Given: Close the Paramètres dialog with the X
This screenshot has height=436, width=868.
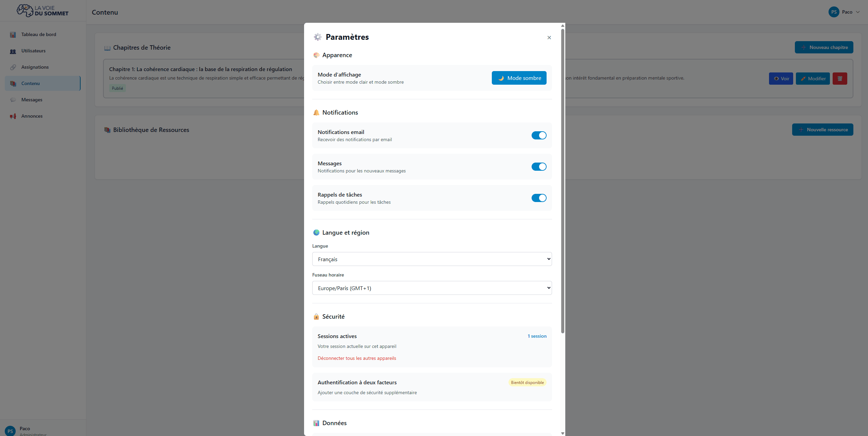Looking at the screenshot, I should tap(549, 38).
